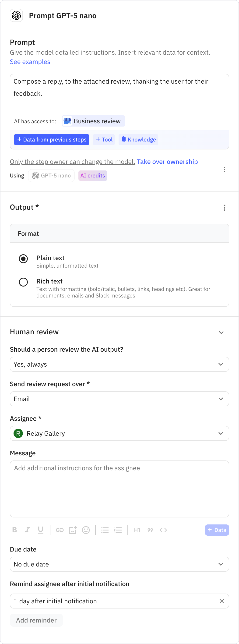The height and width of the screenshot is (644, 239).
Task: Collapse the Human review section chevron
Action: [x=221, y=332]
